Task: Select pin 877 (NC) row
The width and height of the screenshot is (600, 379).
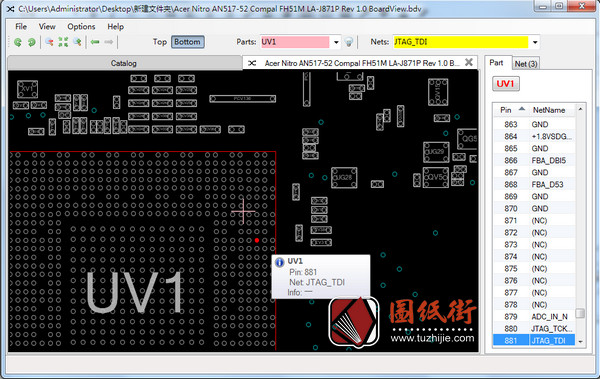Action: [x=534, y=292]
